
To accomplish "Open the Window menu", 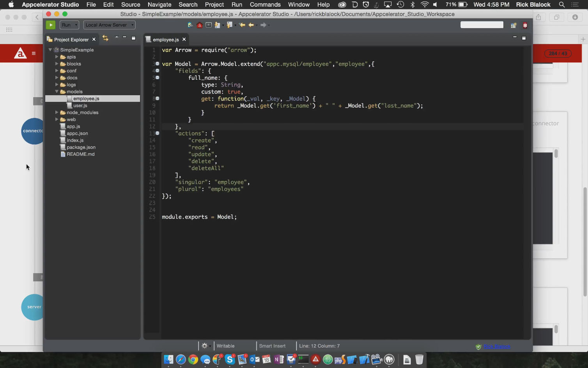I will 299,5.
